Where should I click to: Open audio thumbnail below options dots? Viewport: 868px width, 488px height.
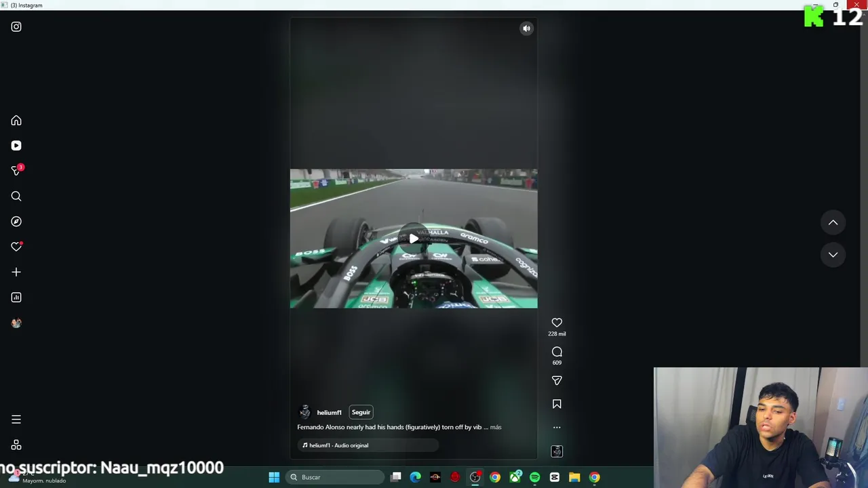coord(557,451)
